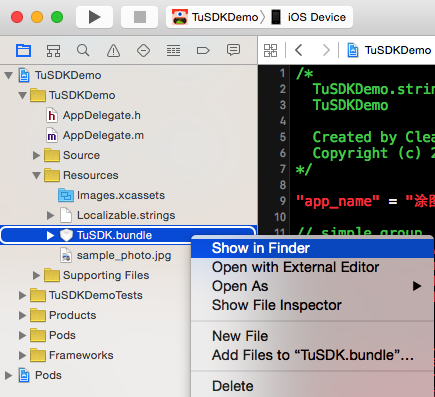The height and width of the screenshot is (397, 435).
Task: Click the Created by comment line
Action: point(373,137)
